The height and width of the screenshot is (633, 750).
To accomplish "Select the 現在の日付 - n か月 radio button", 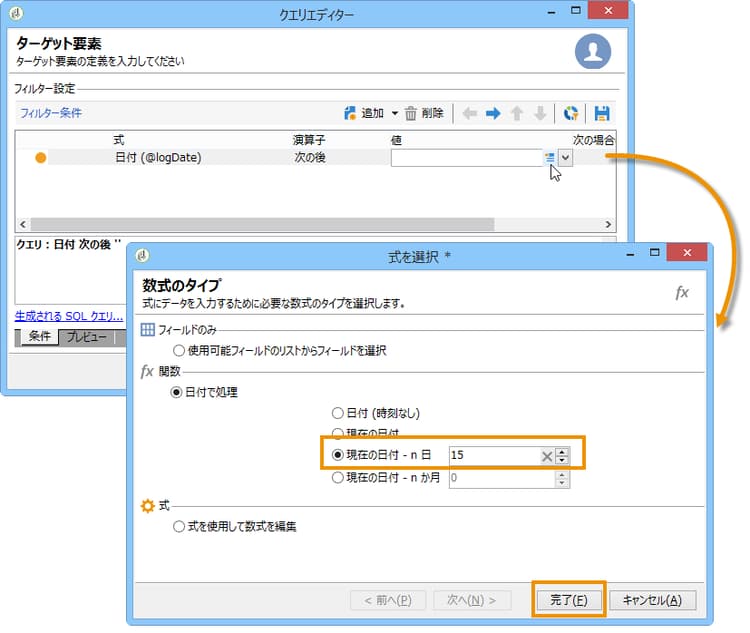I will tap(338, 478).
